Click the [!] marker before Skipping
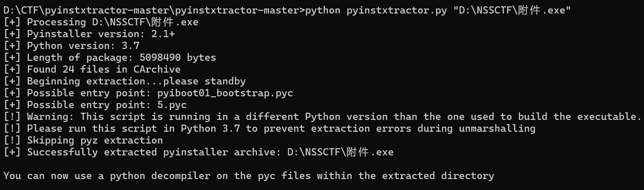This screenshot has width=644, height=190. click(x=12, y=140)
